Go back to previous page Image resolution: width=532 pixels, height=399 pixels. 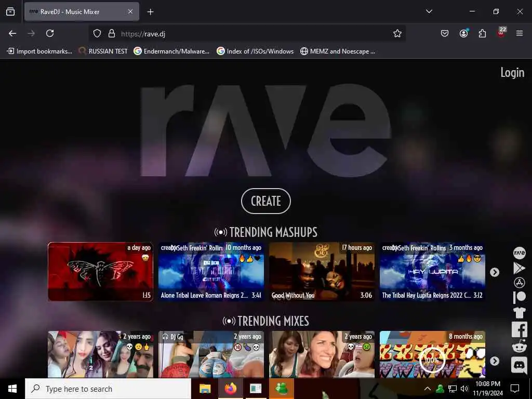[12, 33]
